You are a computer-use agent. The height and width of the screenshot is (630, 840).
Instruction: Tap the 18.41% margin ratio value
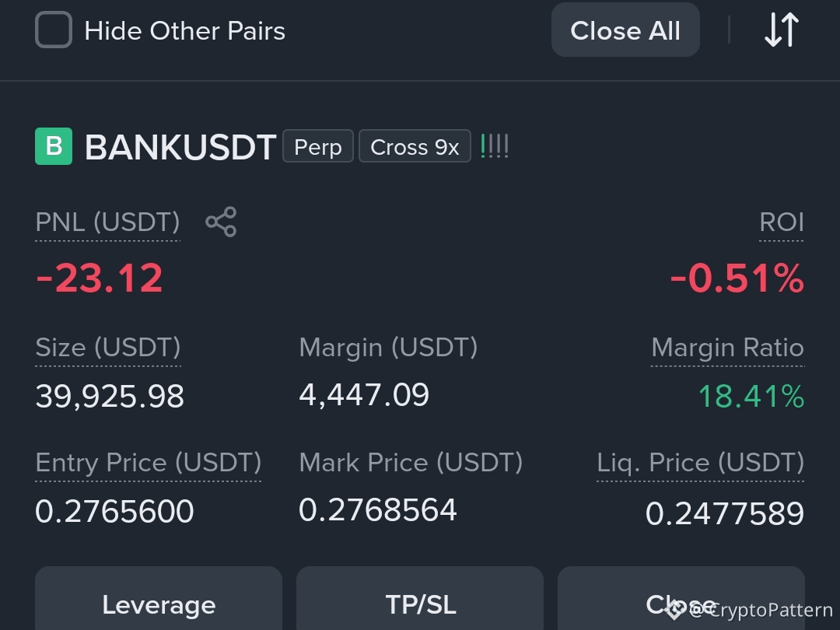pos(751,397)
